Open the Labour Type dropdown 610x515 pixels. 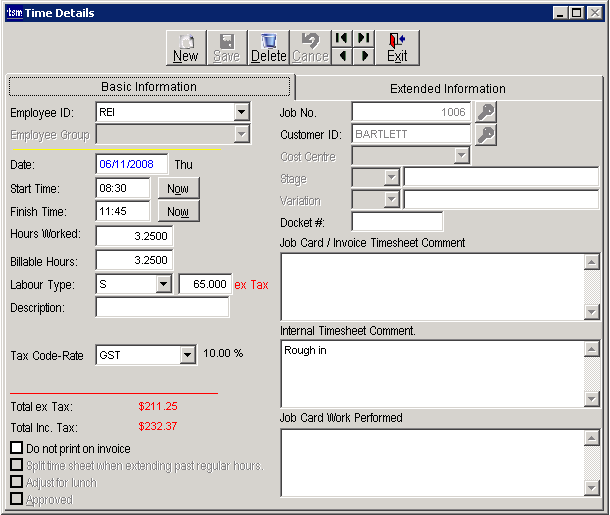tap(164, 285)
